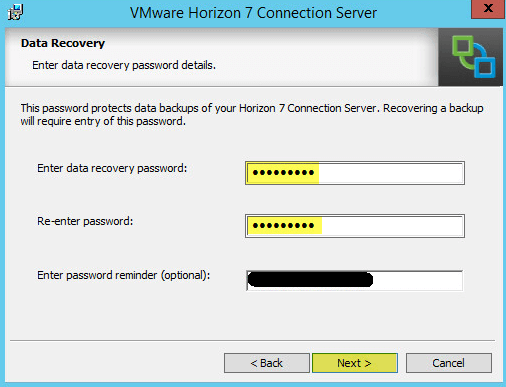
Task: Click the white header banner area
Action: point(221,57)
